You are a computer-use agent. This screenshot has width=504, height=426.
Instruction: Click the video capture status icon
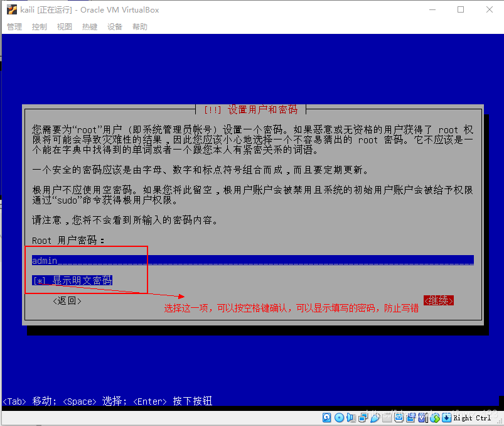point(410,418)
